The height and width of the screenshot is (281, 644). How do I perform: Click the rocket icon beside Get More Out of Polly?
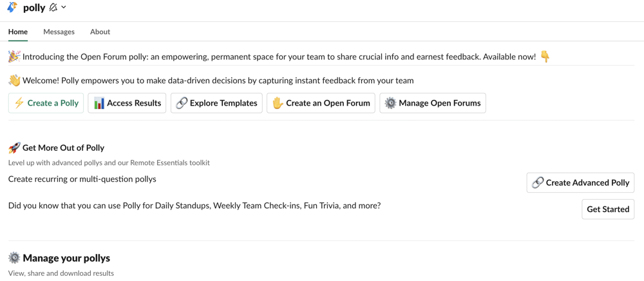click(14, 148)
